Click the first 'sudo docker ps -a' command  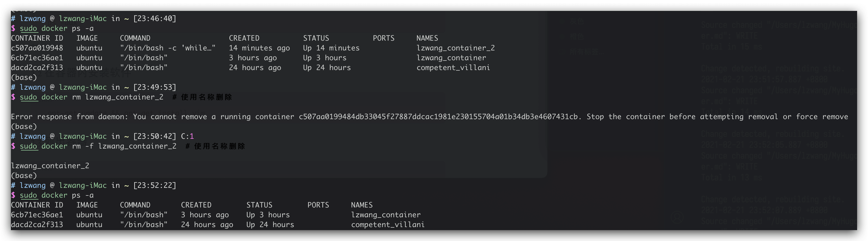coord(57,28)
